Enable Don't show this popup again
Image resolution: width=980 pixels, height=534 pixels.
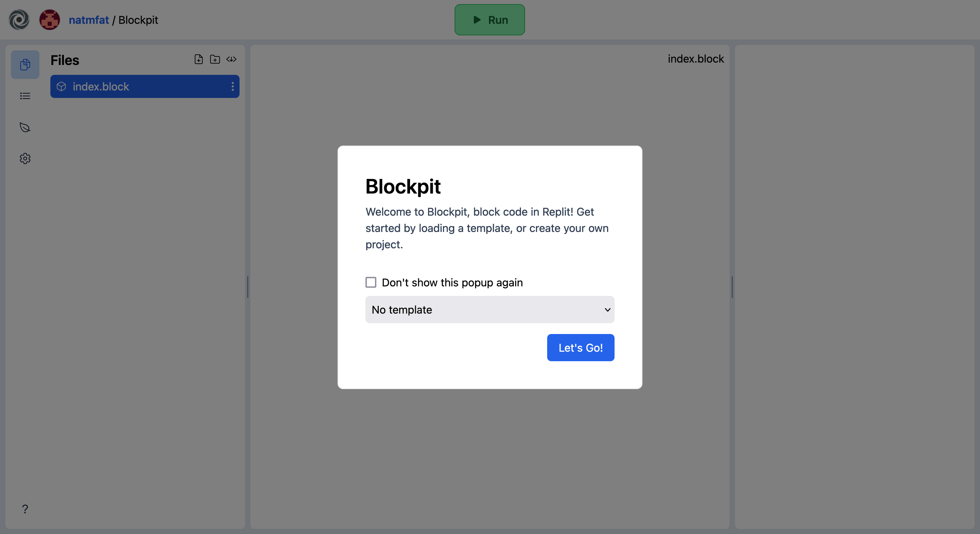click(x=371, y=282)
